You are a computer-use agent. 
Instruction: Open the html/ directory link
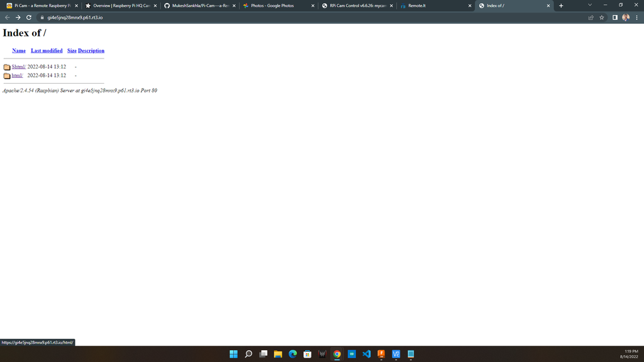click(17, 75)
